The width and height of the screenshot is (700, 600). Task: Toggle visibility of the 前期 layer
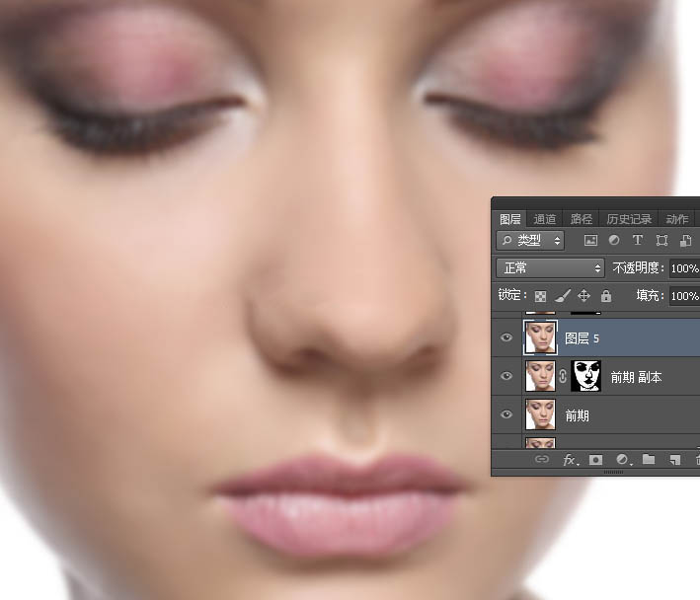(506, 414)
